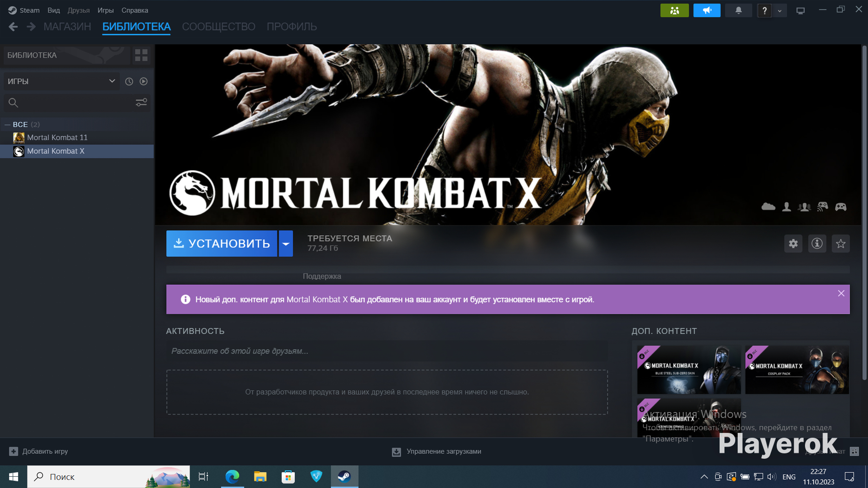Open the ИГРЫ category dropdown
The width and height of the screenshot is (868, 488).
(x=61, y=81)
